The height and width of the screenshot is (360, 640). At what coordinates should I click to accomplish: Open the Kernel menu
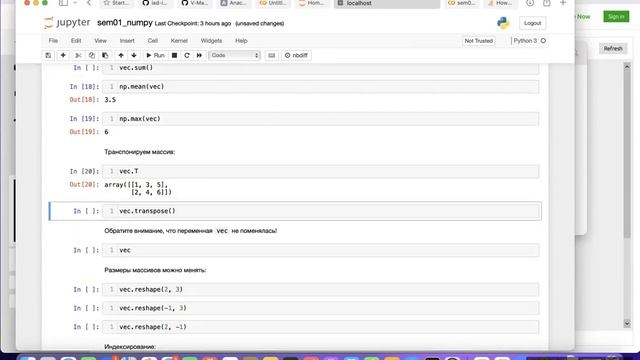(179, 41)
